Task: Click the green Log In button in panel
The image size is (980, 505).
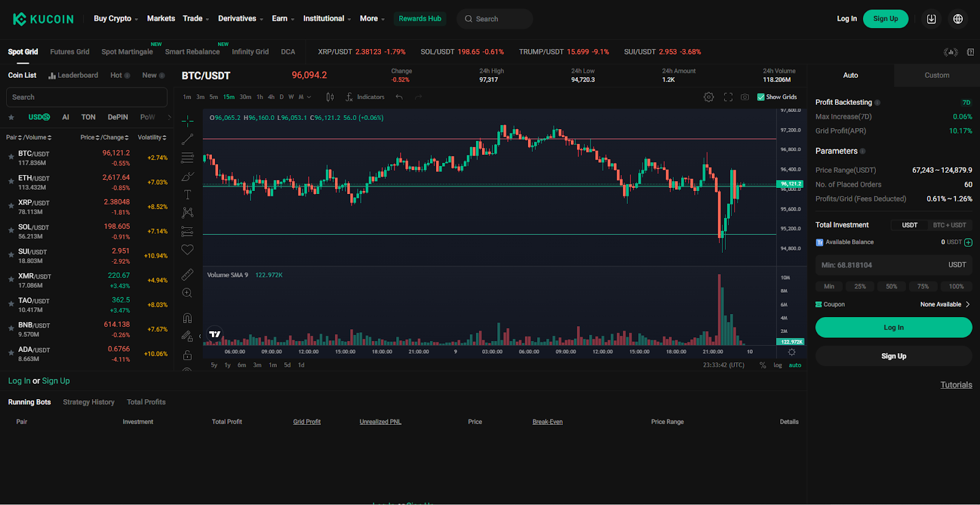Action: 894,327
